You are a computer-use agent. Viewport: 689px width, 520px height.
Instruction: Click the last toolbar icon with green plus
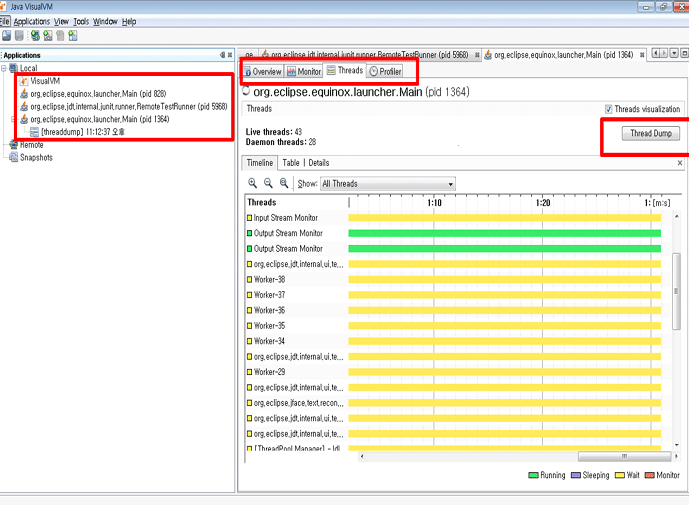(x=73, y=36)
